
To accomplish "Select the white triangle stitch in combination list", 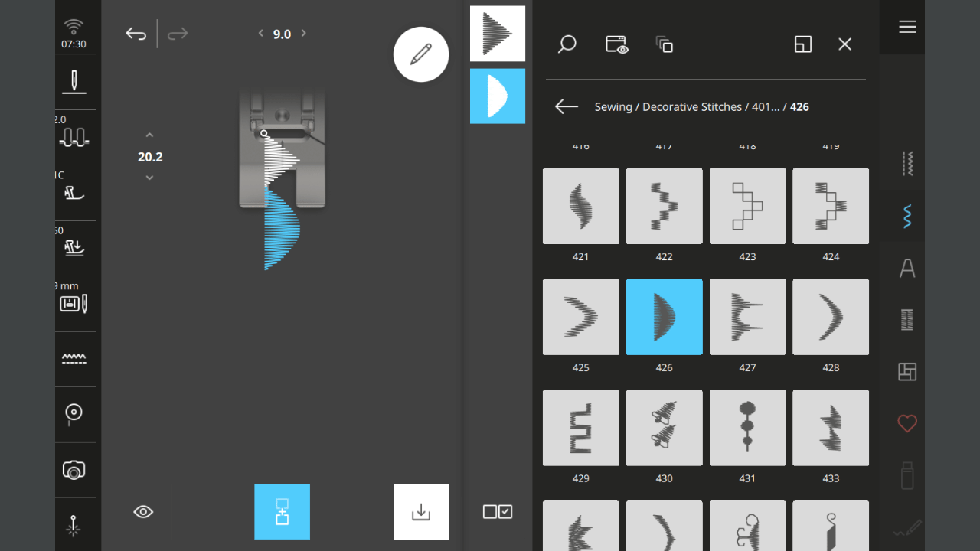I will (498, 34).
